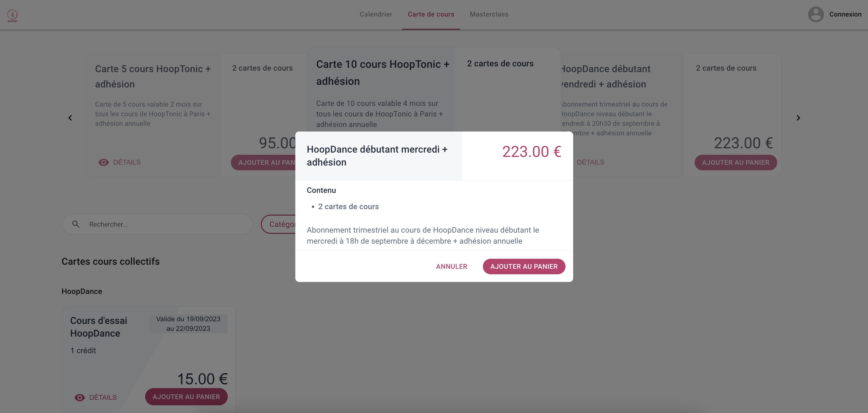The width and height of the screenshot is (868, 413).
Task: Add Cours d'essai HoopDance to cart
Action: click(186, 397)
